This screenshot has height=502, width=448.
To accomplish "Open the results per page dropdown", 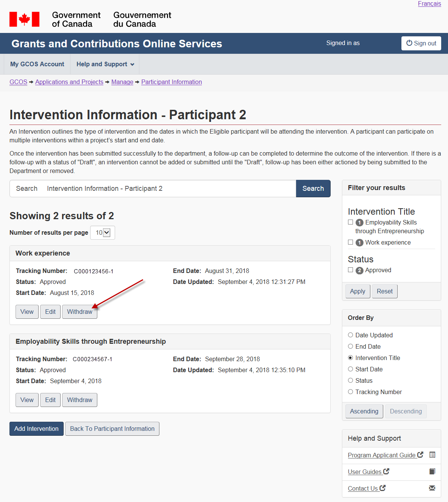I will coord(103,232).
